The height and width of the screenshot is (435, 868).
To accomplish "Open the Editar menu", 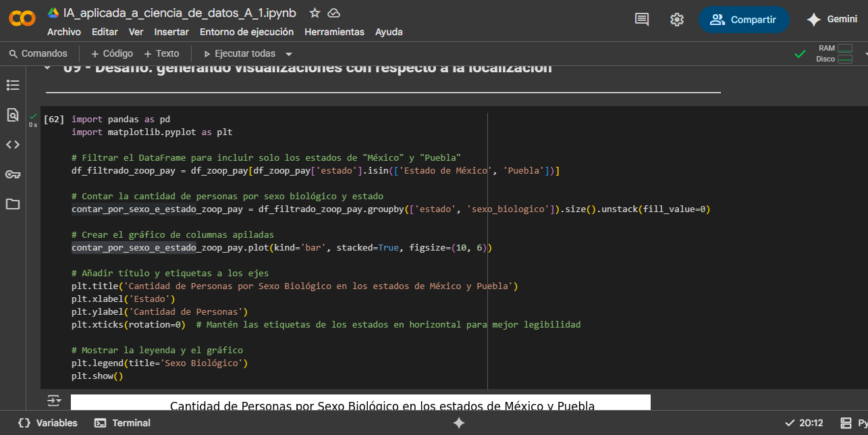I will (x=105, y=32).
